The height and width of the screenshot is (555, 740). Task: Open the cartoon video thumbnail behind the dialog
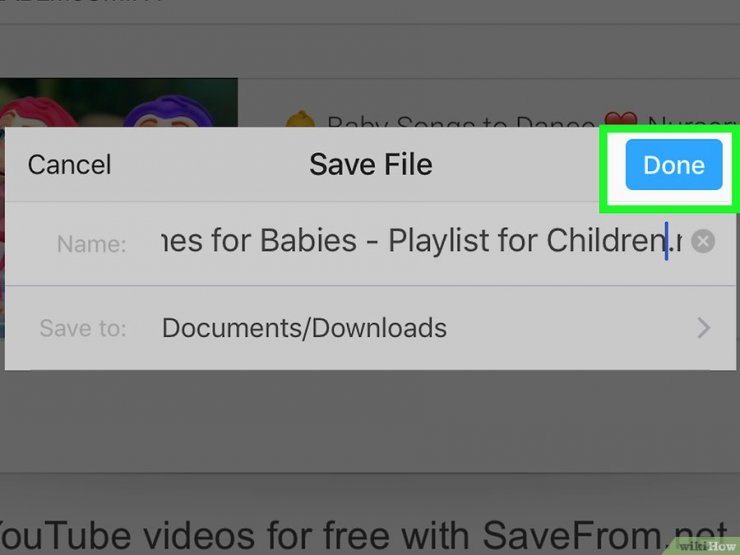[x=119, y=102]
